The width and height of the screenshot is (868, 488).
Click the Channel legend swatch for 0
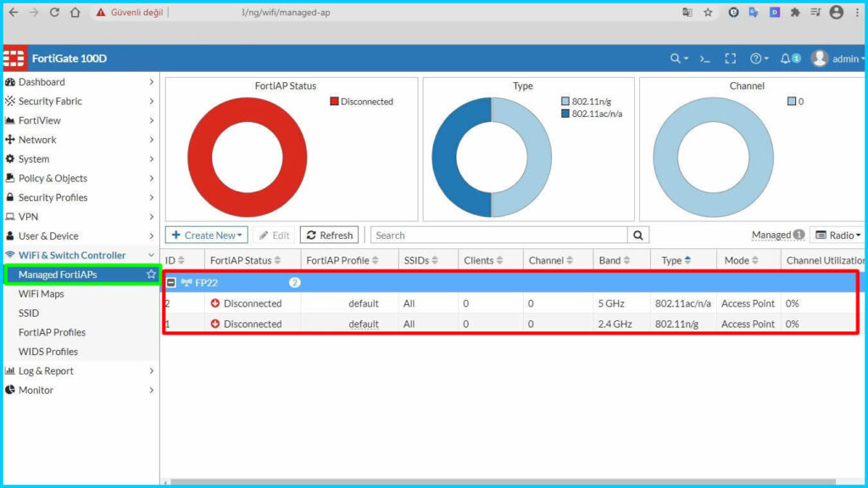(x=792, y=102)
